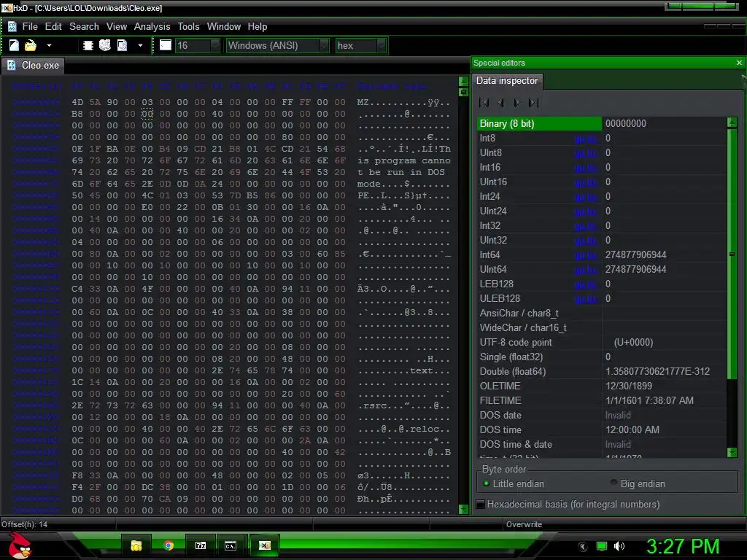Expand the dropdown arrow after disk image icon

pyautogui.click(x=140, y=46)
